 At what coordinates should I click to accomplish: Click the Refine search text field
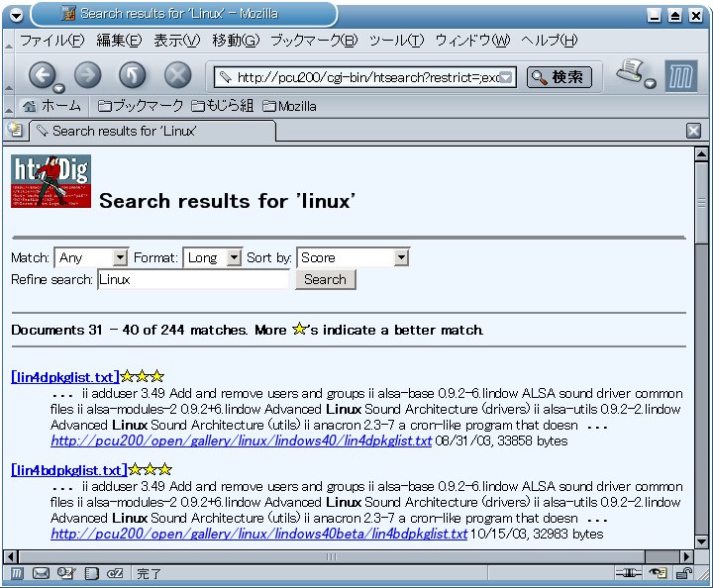[193, 280]
